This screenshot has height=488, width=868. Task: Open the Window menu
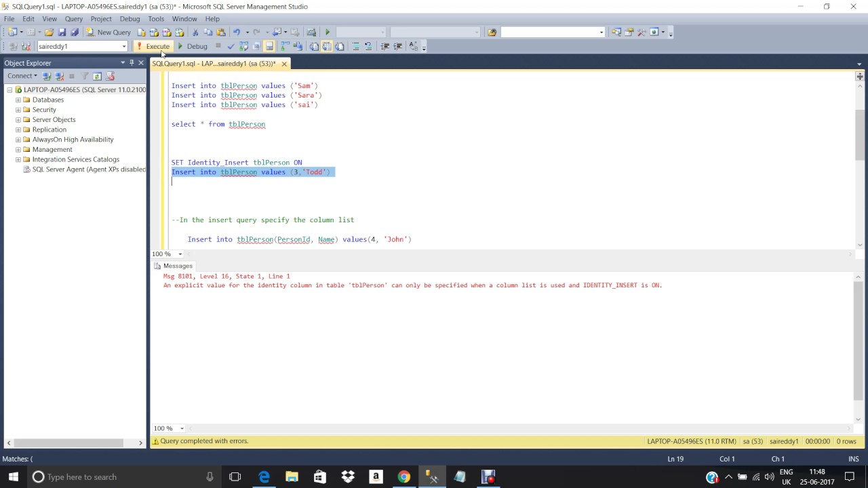click(x=184, y=19)
